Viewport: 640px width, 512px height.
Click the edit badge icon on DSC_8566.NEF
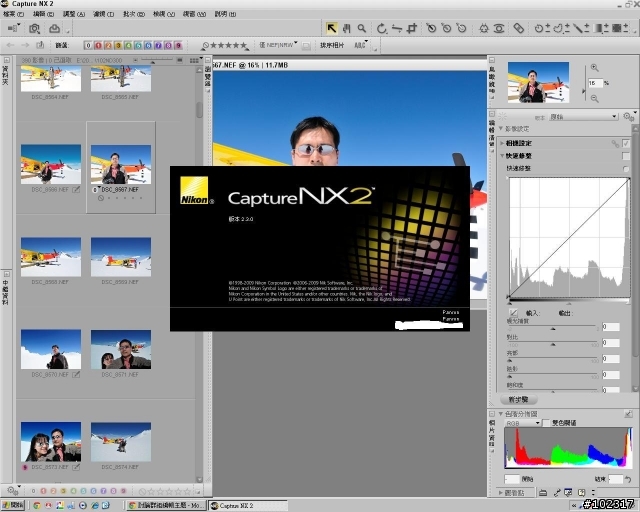pyautogui.click(x=76, y=189)
